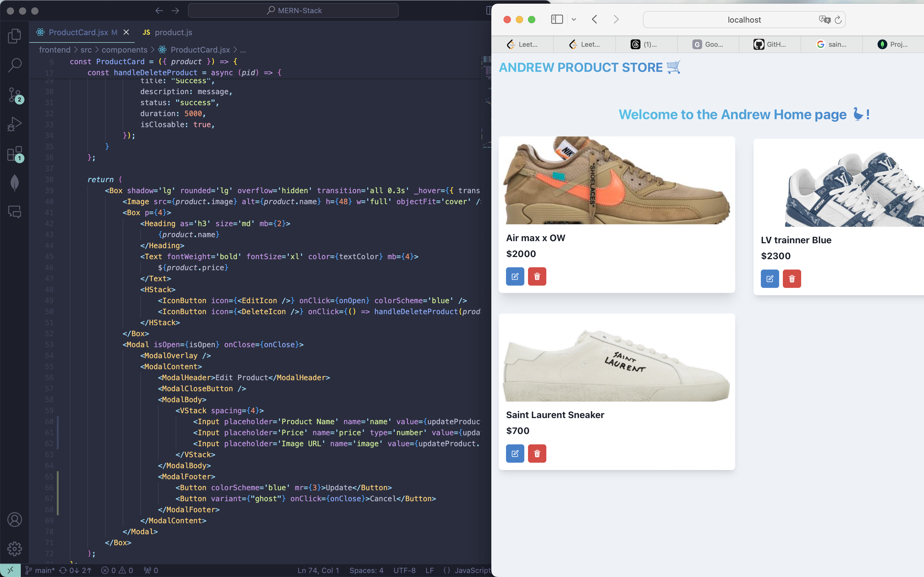Go back in VS Code navigation history
The width and height of the screenshot is (924, 577).
click(159, 11)
